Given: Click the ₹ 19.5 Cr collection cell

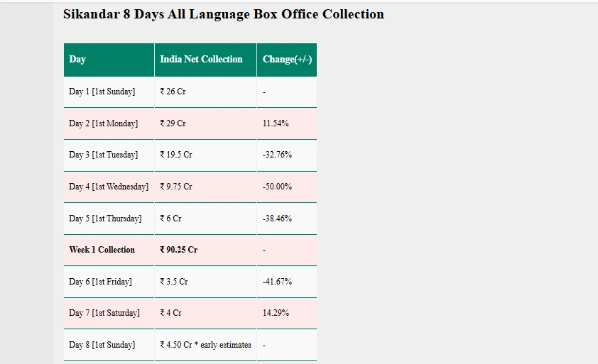Looking at the screenshot, I should 205,155.
